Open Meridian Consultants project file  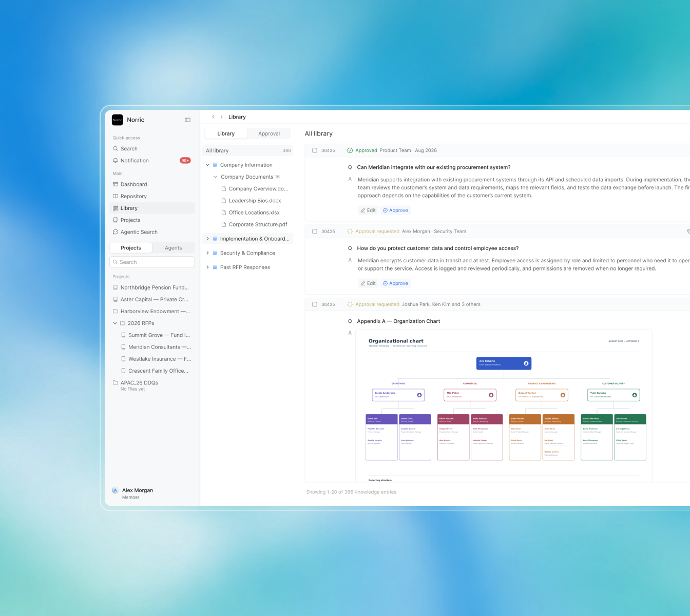coord(156,347)
